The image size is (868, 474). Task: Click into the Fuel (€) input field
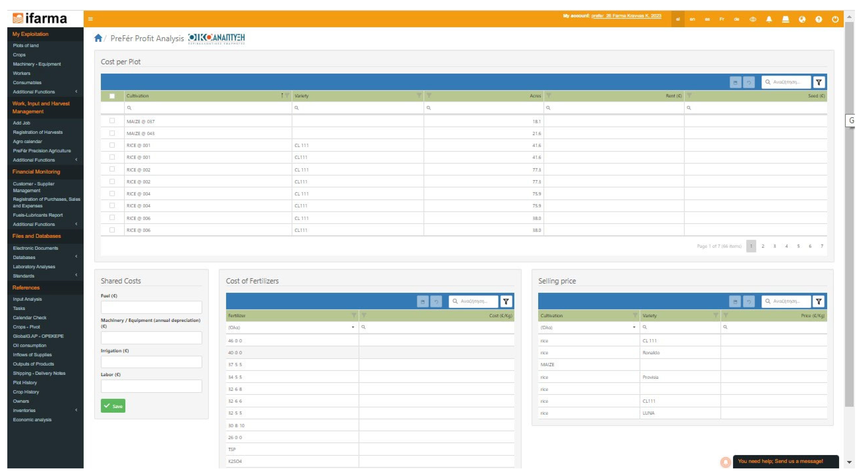click(x=151, y=307)
